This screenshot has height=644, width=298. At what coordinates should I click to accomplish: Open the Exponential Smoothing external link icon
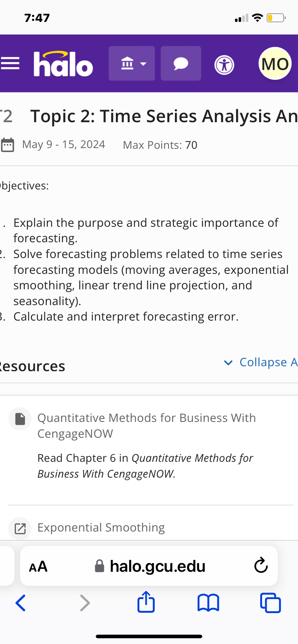tap(20, 528)
